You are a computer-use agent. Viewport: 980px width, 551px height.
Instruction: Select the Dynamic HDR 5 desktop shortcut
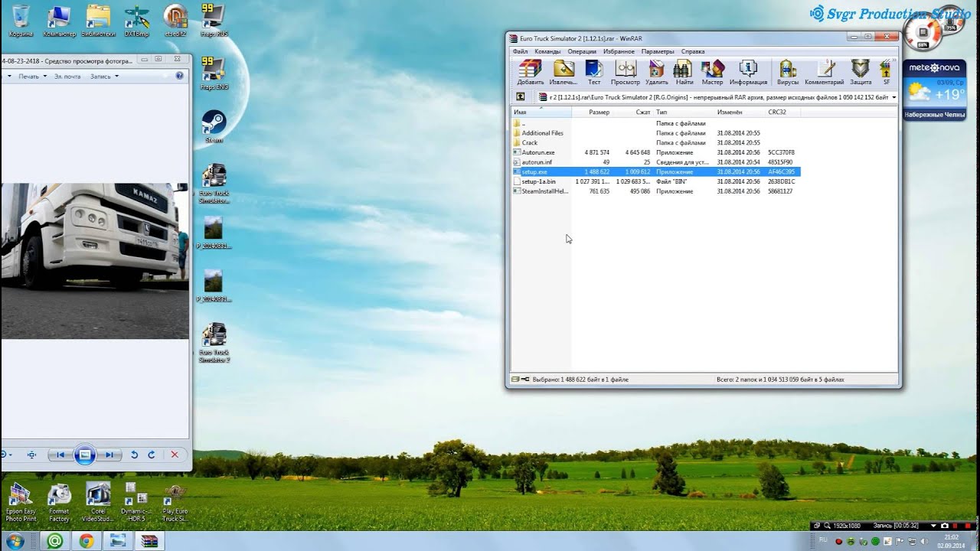click(136, 503)
